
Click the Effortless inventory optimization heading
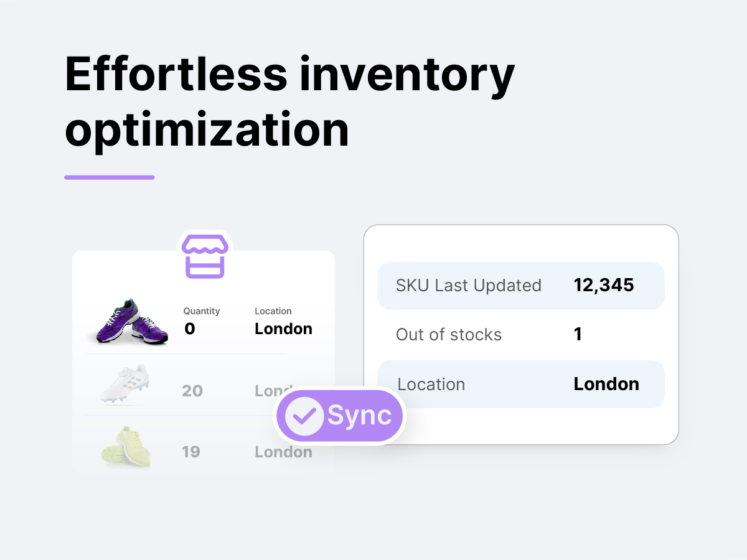point(290,103)
